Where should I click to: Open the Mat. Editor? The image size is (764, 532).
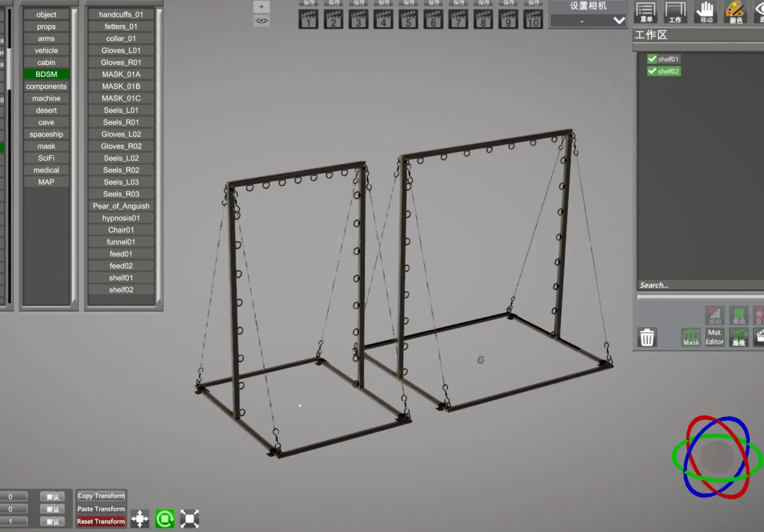click(x=715, y=337)
